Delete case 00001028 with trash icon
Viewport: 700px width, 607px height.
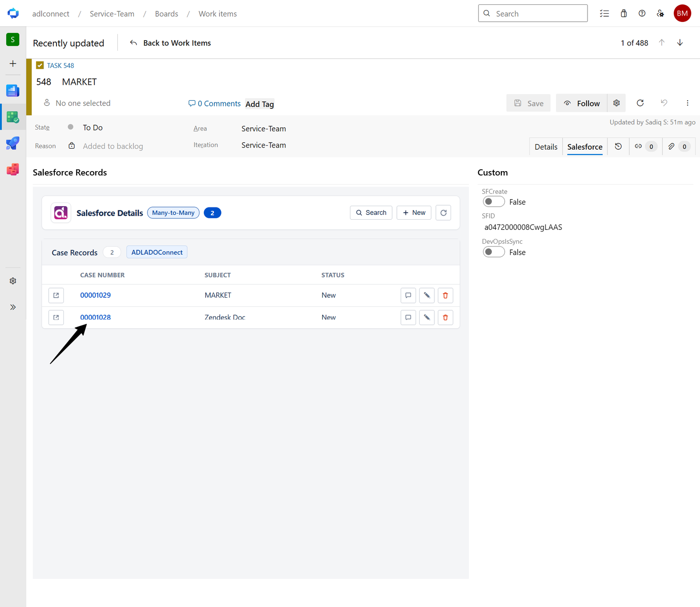click(x=445, y=317)
